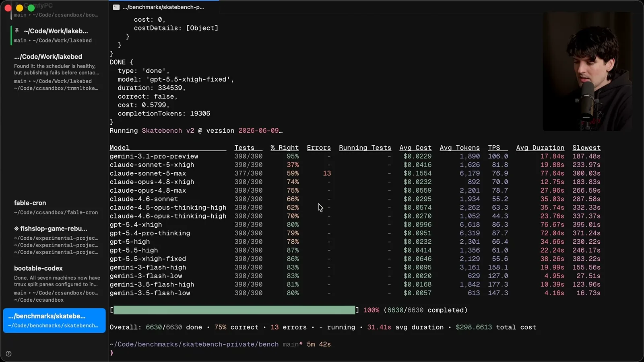Screen dimensions: 644x362
Task: Click the 377/390 tests value
Action: point(248,173)
